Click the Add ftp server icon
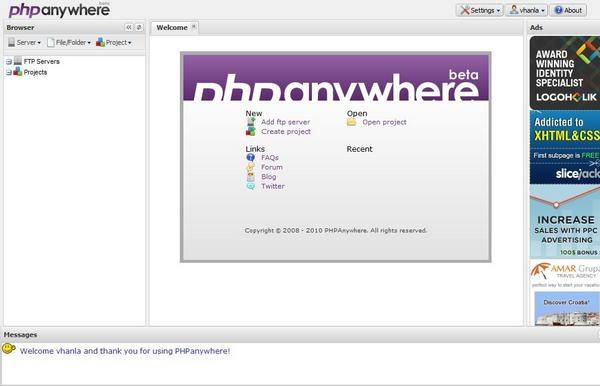Viewport: 600px width, 386px height. tap(251, 122)
